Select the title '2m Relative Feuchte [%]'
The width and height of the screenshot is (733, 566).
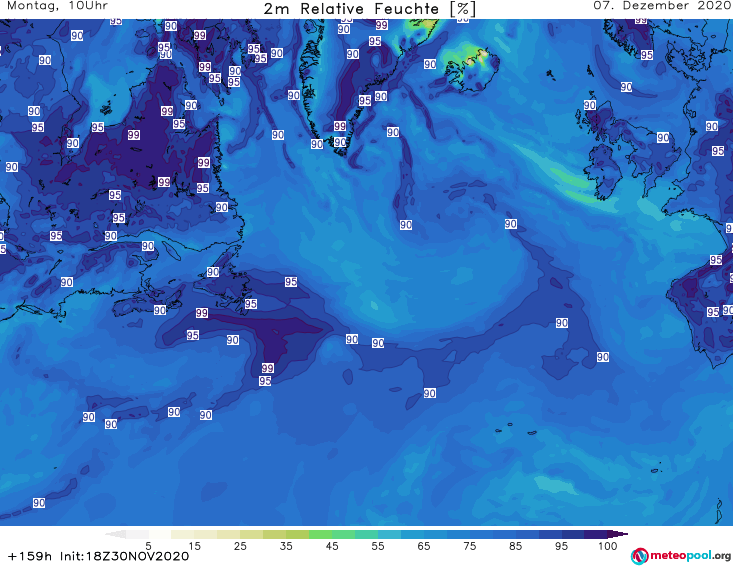point(370,9)
